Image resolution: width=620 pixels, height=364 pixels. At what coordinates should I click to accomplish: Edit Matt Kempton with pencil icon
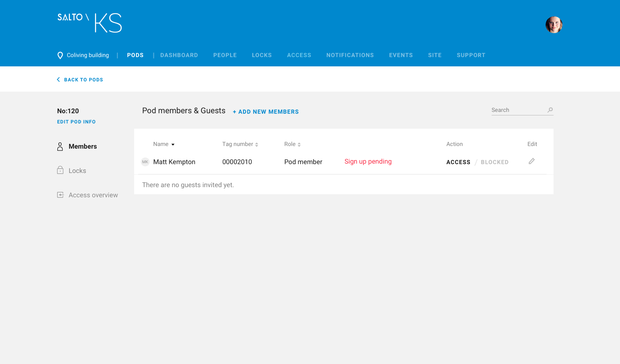click(532, 161)
